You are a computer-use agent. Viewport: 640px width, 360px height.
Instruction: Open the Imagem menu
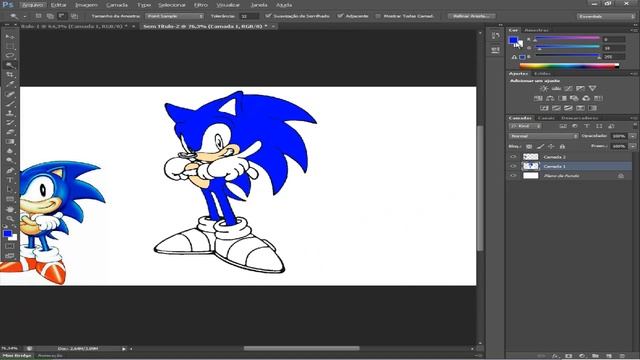(87, 5)
